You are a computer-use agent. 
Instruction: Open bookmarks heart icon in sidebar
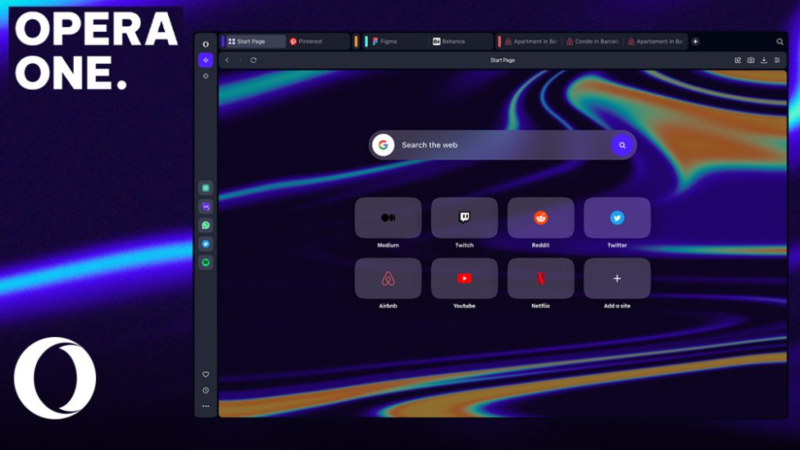[x=206, y=375]
